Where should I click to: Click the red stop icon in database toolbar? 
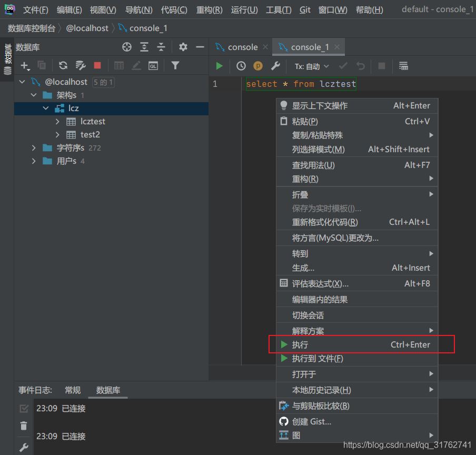tap(97, 65)
